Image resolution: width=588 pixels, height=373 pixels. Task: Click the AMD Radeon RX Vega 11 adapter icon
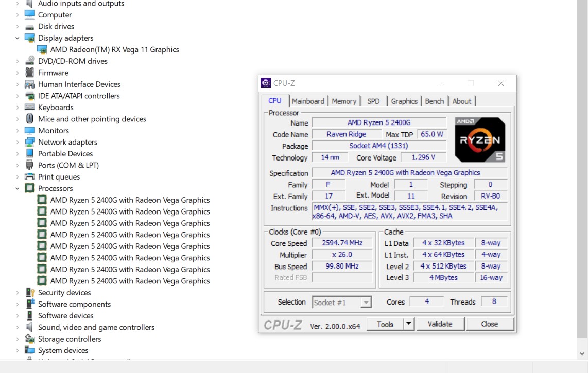click(42, 50)
